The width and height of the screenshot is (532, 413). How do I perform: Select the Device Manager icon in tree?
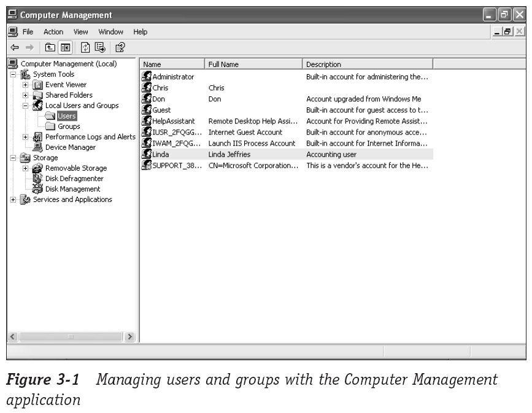click(38, 147)
